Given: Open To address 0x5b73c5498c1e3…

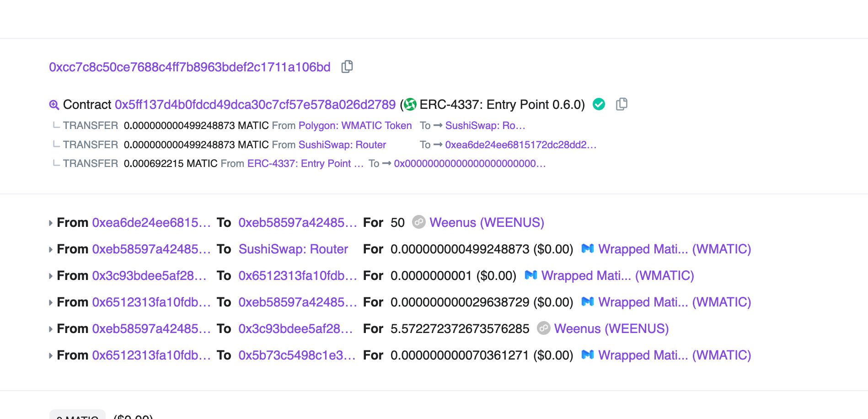Looking at the screenshot, I should [297, 355].
